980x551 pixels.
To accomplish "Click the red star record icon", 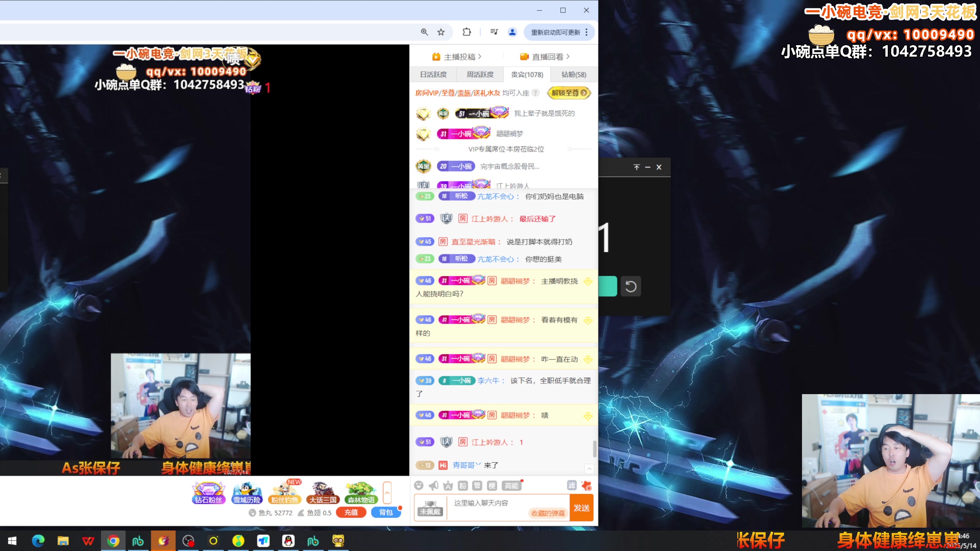I will (586, 486).
